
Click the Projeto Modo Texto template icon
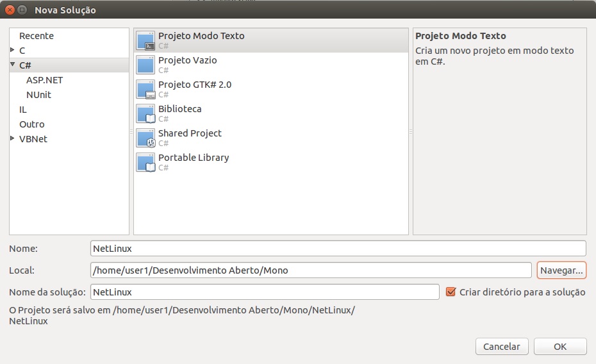(x=146, y=40)
